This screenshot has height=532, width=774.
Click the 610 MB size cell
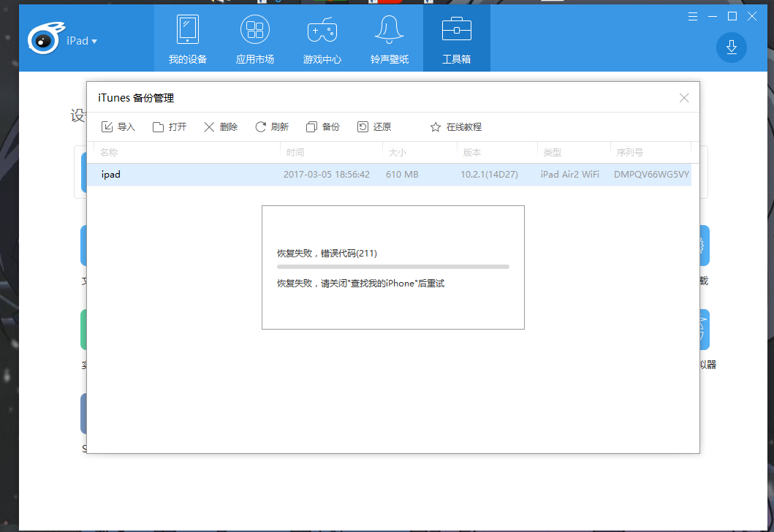tap(402, 175)
